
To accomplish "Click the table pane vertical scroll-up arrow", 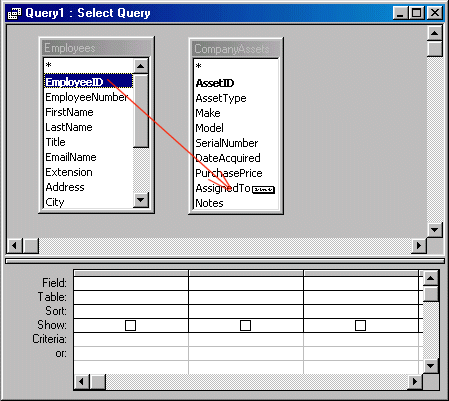I will click(435, 33).
